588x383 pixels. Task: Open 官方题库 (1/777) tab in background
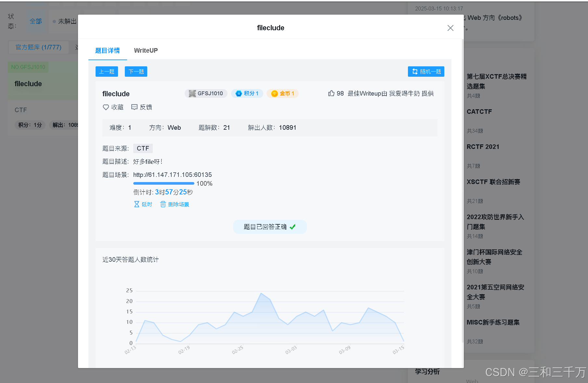[38, 47]
